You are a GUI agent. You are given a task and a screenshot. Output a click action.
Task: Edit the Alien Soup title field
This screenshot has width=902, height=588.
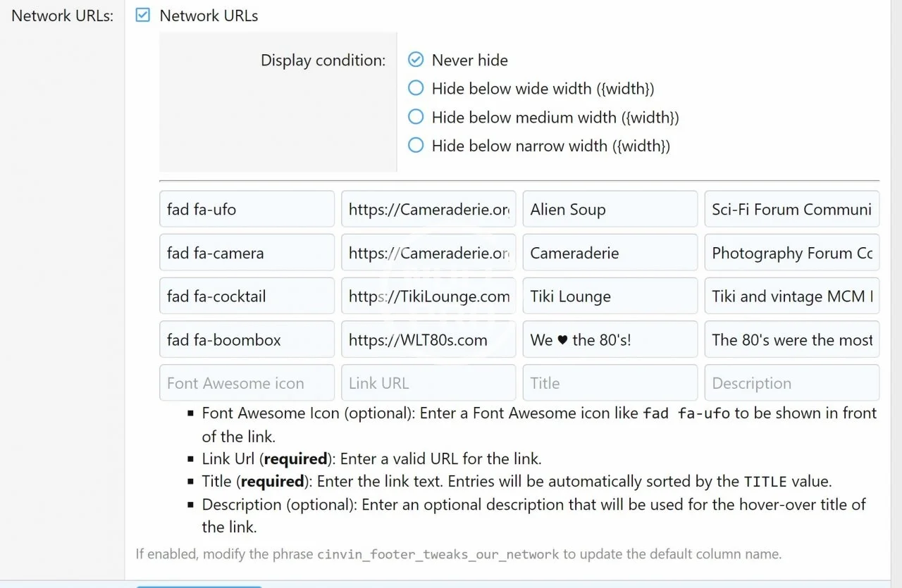(x=610, y=209)
